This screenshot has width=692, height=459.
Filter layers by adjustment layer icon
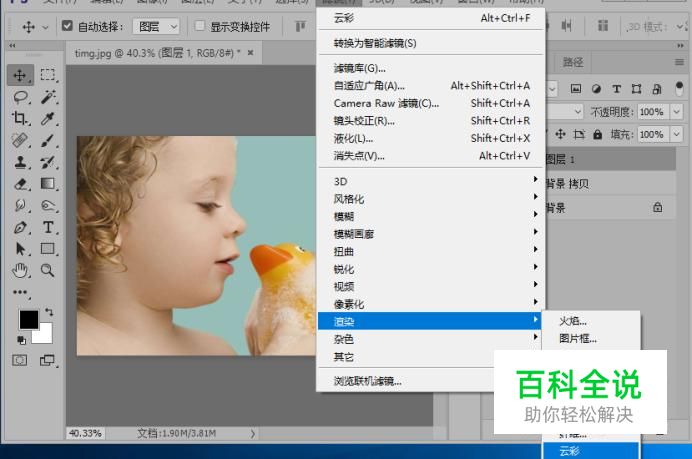pyautogui.click(x=596, y=89)
